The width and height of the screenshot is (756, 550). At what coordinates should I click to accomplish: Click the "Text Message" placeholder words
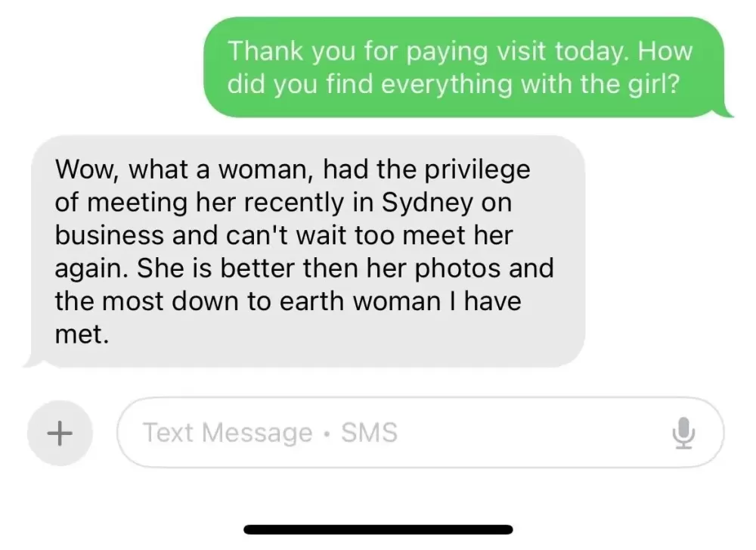pyautogui.click(x=228, y=433)
